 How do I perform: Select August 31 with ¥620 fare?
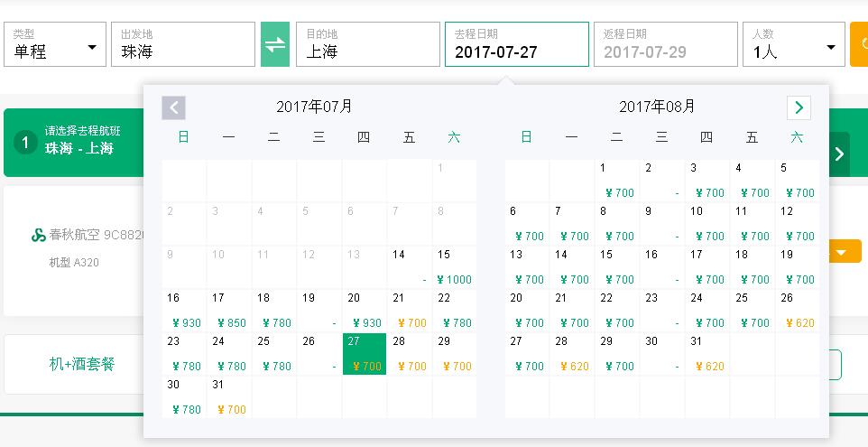(706, 354)
